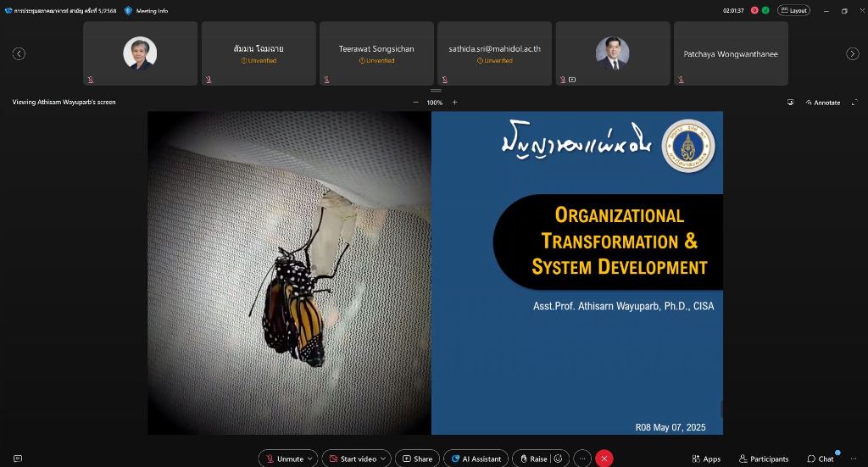Click the Annotate tool
This screenshot has width=868, height=467.
[822, 103]
